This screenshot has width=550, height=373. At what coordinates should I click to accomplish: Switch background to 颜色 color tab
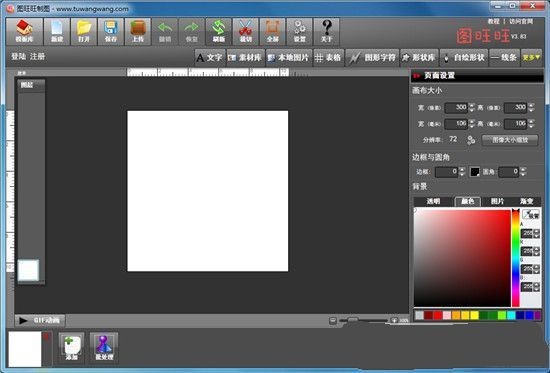click(468, 201)
